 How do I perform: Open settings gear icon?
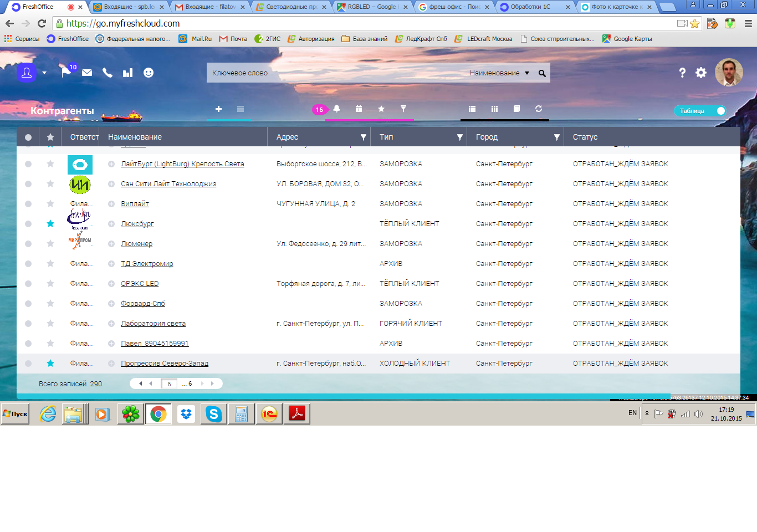(x=701, y=73)
